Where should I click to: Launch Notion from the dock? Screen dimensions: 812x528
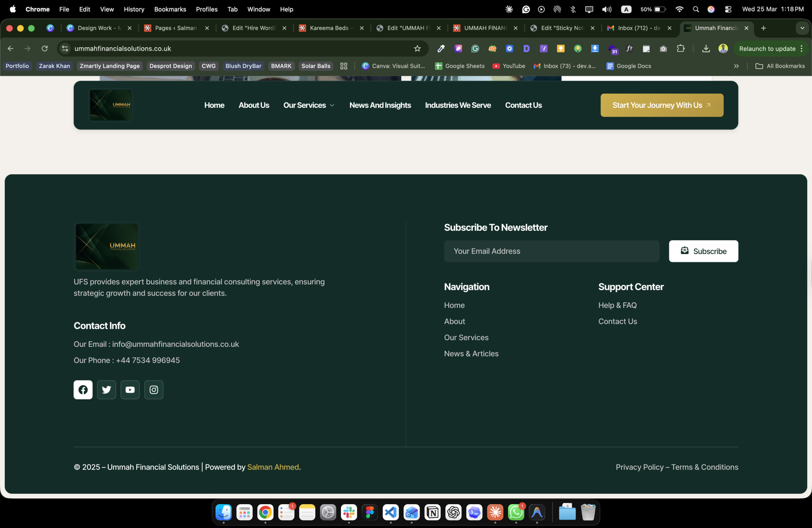[432, 513]
